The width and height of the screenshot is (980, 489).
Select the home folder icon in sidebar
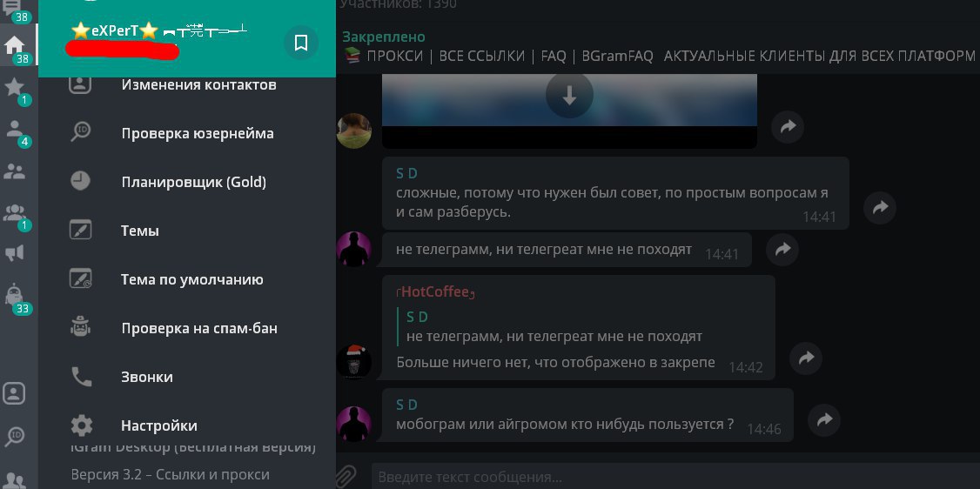point(15,45)
